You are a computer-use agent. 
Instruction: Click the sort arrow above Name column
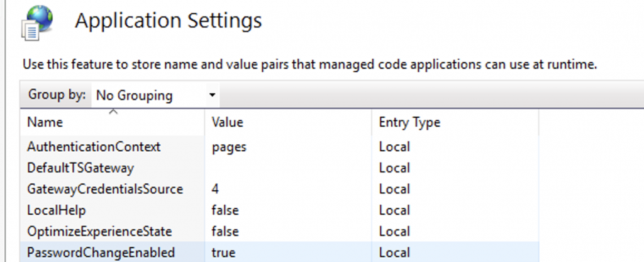point(113,112)
